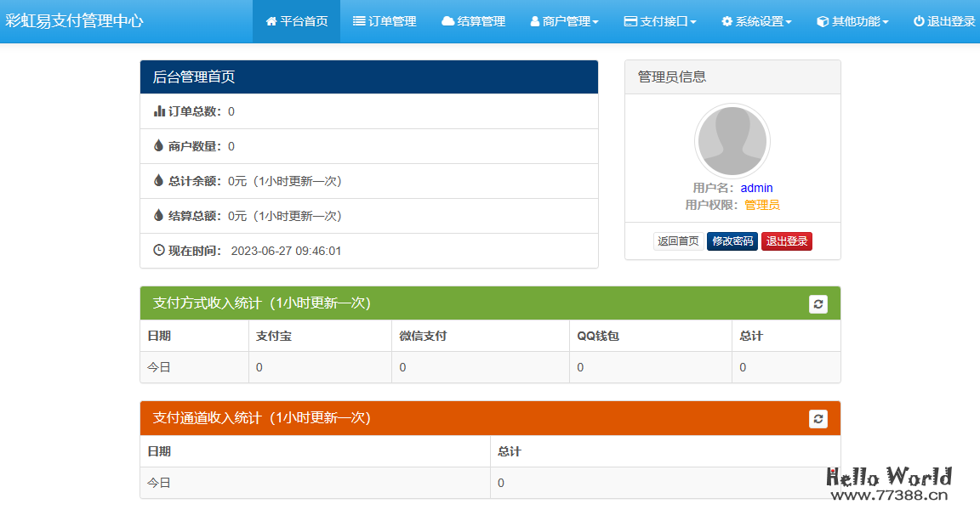Click the administrator avatar image
Screen dimensions: 980x521
coord(732,139)
